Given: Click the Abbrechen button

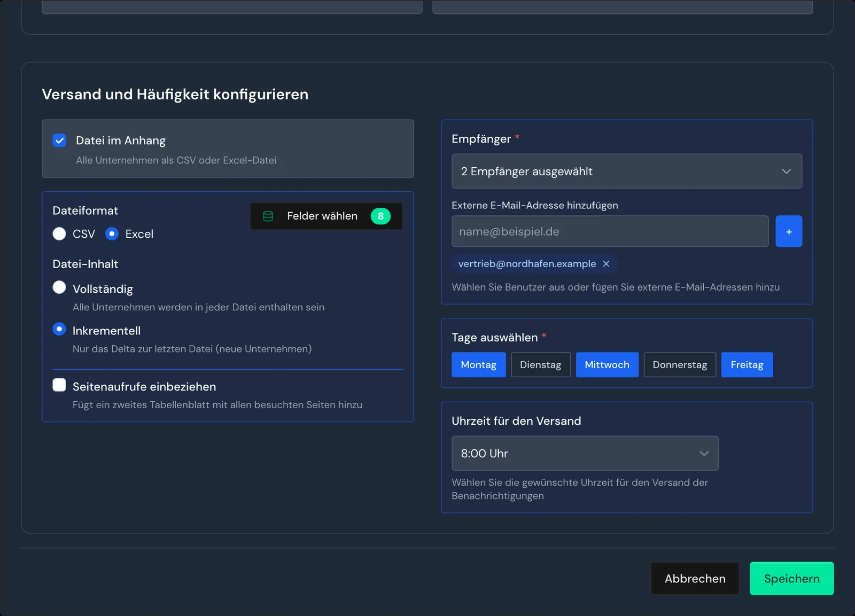Looking at the screenshot, I should click(695, 579).
